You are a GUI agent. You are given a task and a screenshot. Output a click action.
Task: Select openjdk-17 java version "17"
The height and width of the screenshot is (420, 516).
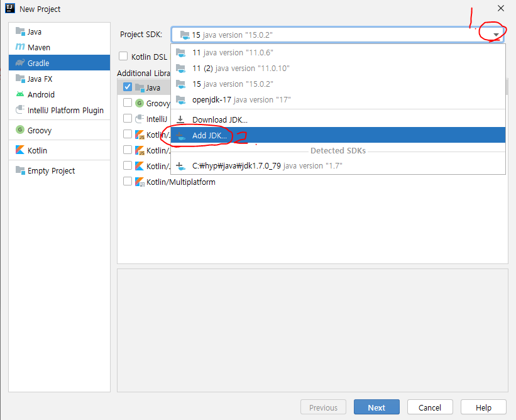pos(338,99)
